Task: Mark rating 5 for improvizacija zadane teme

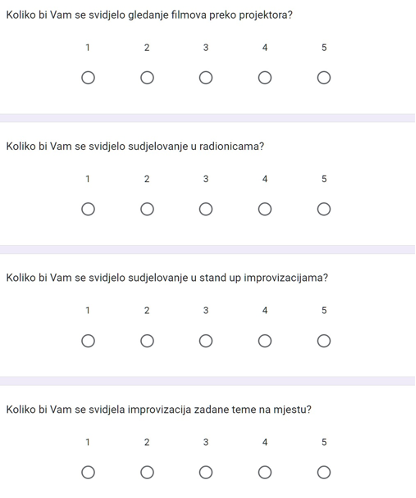Action: coord(324,472)
